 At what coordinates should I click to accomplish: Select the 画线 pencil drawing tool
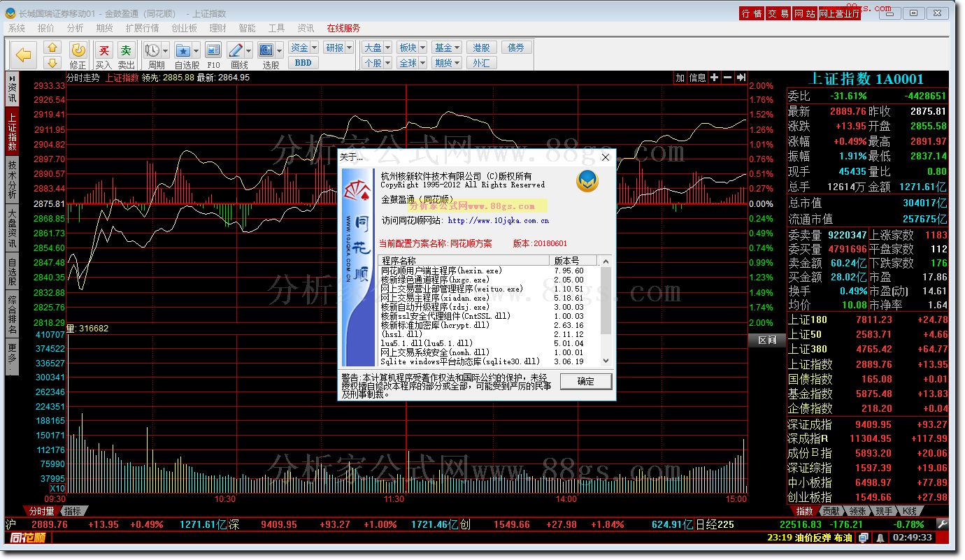[236, 50]
